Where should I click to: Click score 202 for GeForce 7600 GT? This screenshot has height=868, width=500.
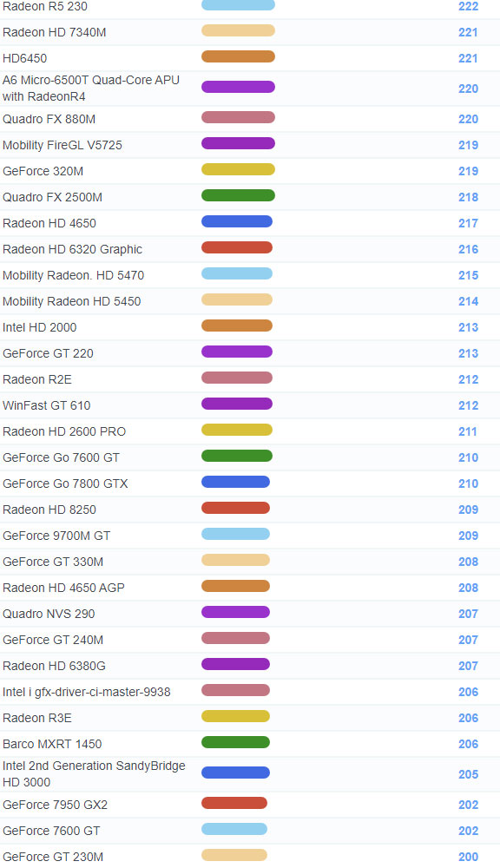(469, 831)
